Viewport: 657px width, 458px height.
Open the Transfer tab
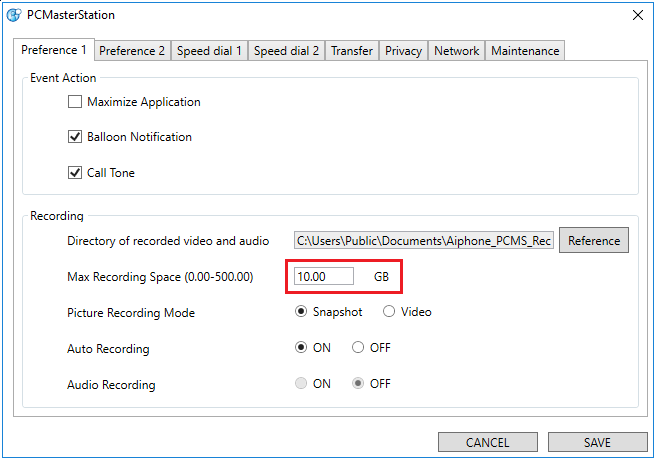pos(352,51)
